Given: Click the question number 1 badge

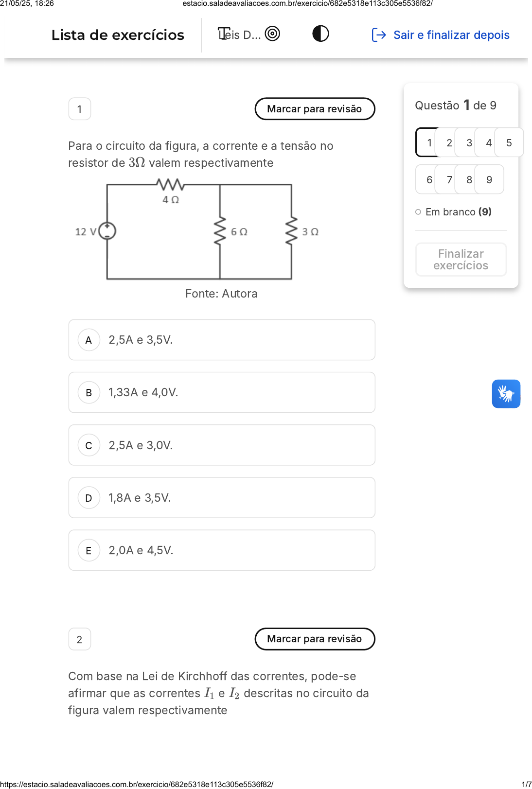Looking at the screenshot, I should (80, 109).
